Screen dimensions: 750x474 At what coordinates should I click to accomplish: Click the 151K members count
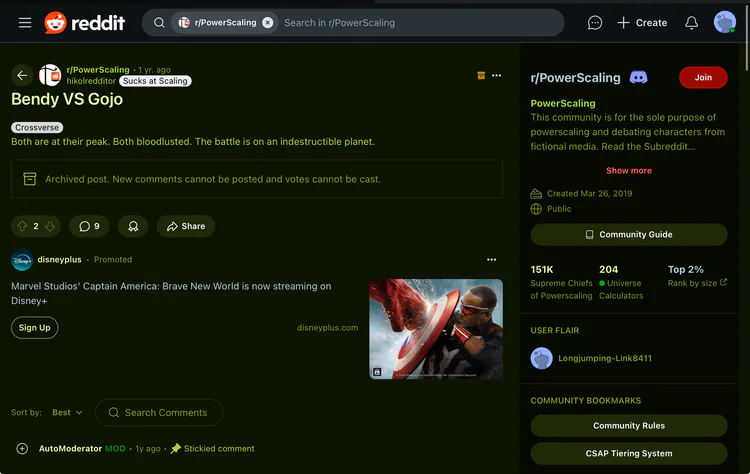pyautogui.click(x=541, y=269)
